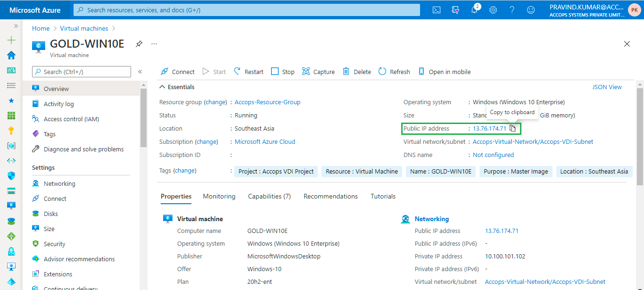Open the help question mark icon
The image size is (644, 290).
[512, 9]
